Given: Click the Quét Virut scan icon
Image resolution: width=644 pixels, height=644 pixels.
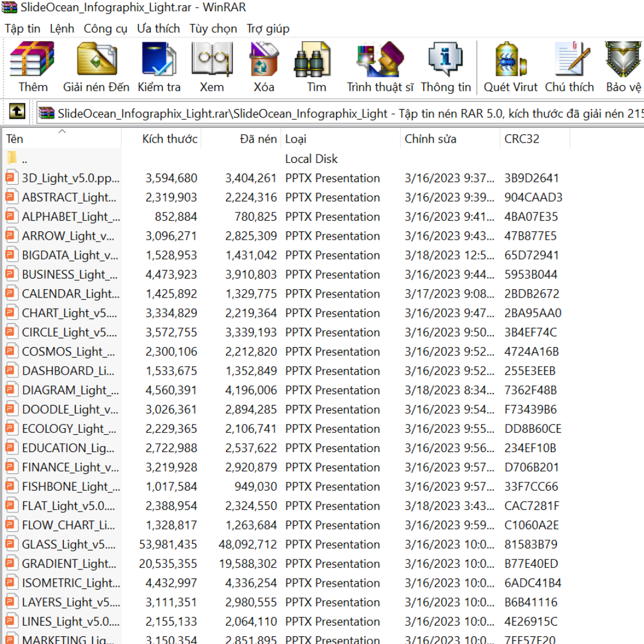Looking at the screenshot, I should click(510, 60).
